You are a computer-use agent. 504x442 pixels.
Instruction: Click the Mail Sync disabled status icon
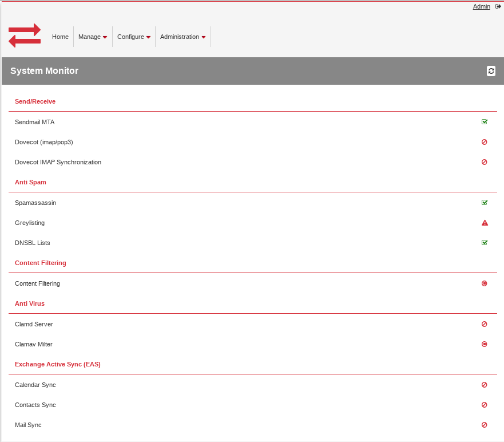pos(485,425)
